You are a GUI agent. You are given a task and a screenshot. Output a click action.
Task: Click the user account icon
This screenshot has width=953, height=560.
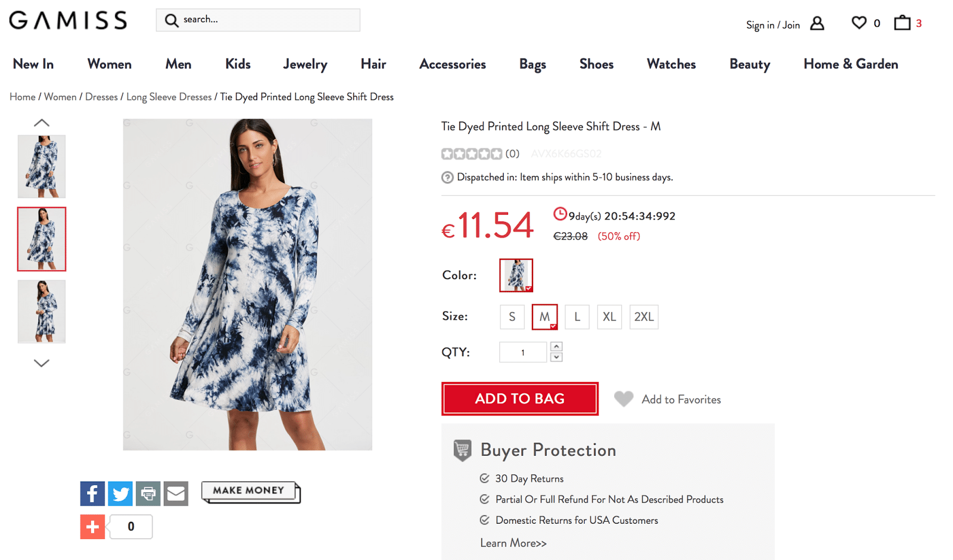817,23
